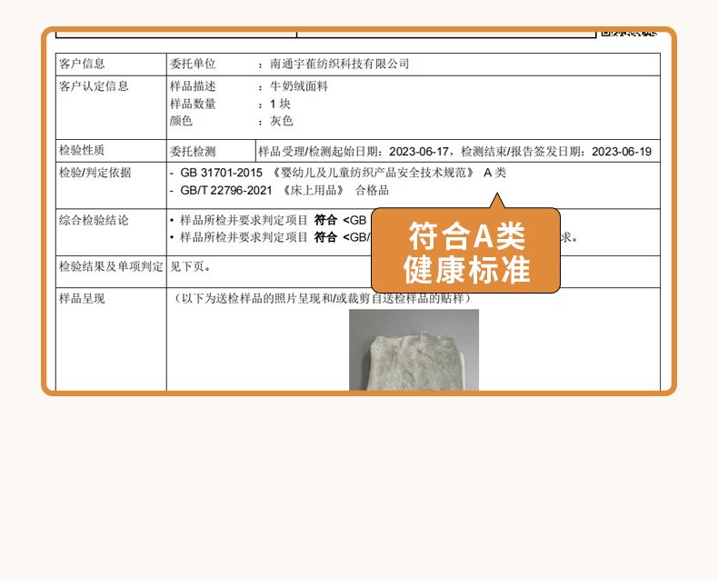
Task: Click the 样品数量 value 1 块
Action: point(280,104)
